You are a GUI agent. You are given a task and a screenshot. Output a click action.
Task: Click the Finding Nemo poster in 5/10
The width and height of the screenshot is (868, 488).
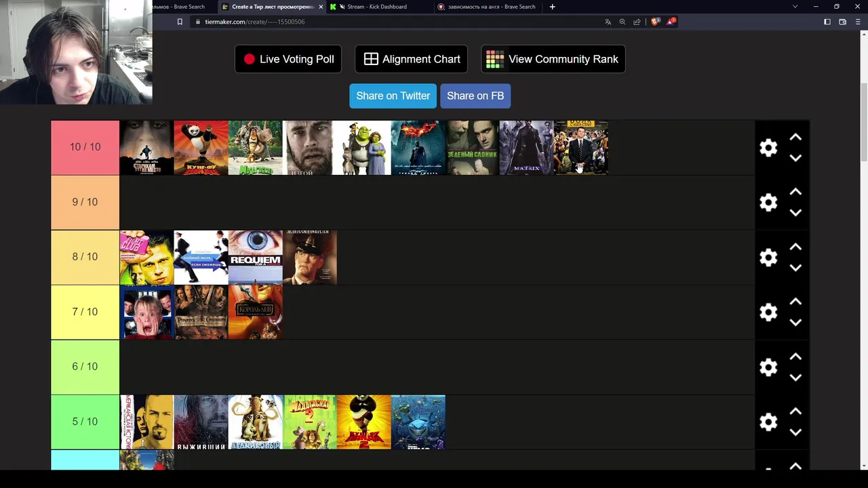[418, 422]
